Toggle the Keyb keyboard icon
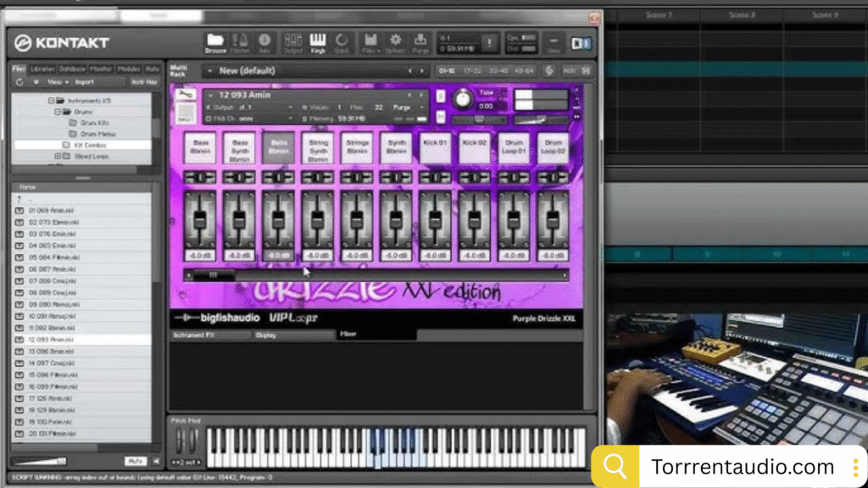 pos(318,42)
